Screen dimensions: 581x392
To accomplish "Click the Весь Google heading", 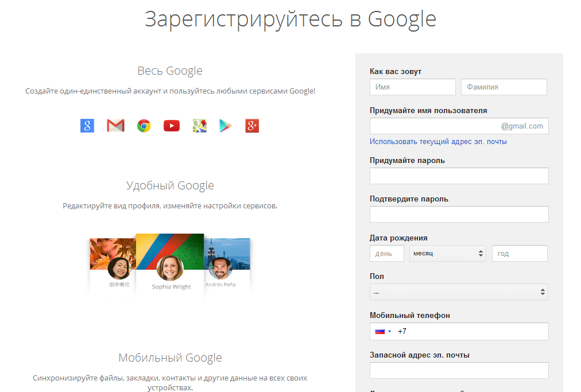I will 170,71.
